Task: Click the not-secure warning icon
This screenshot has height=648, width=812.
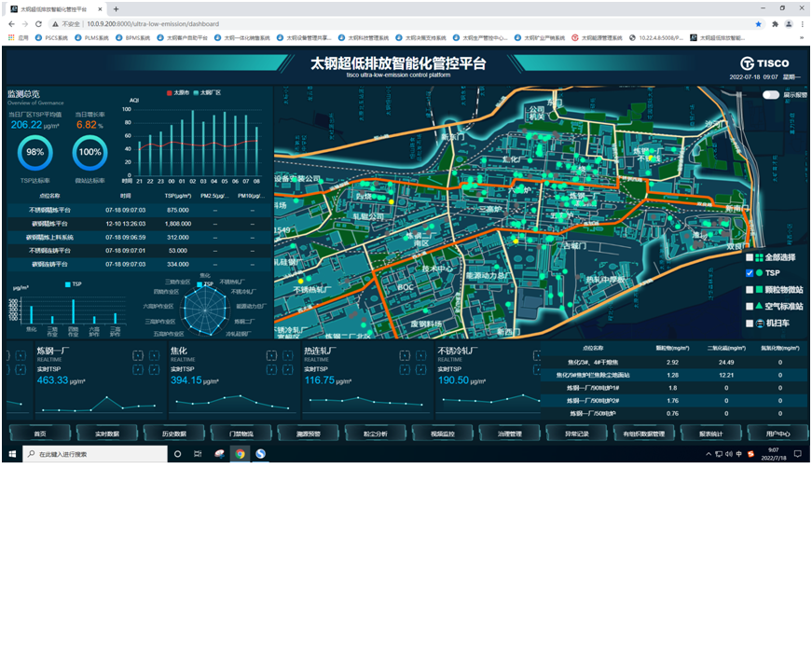Action: tap(55, 24)
